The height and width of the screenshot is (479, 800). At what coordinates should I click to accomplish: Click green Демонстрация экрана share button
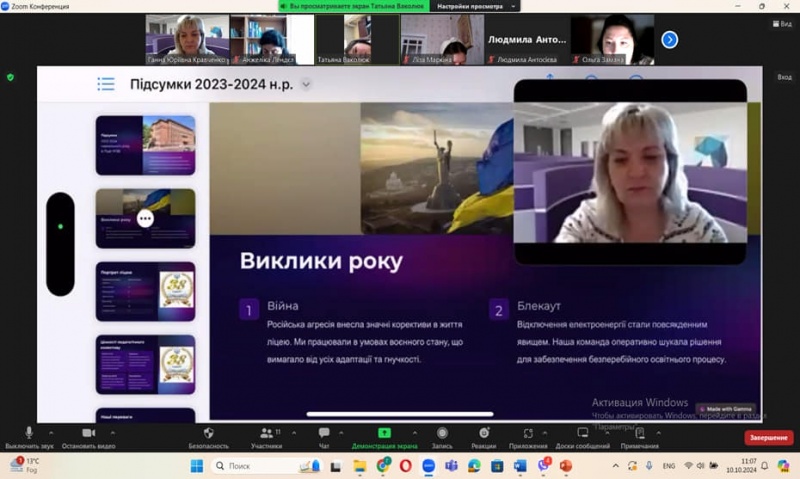click(384, 436)
